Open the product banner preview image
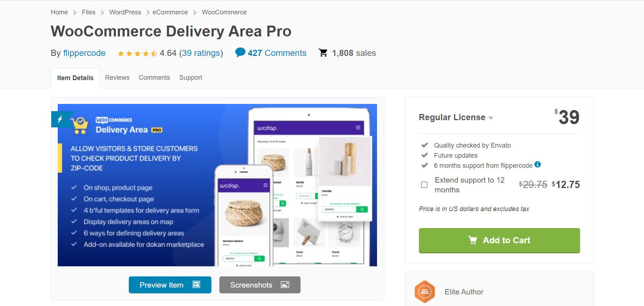This screenshot has height=306, width=644. tap(217, 185)
